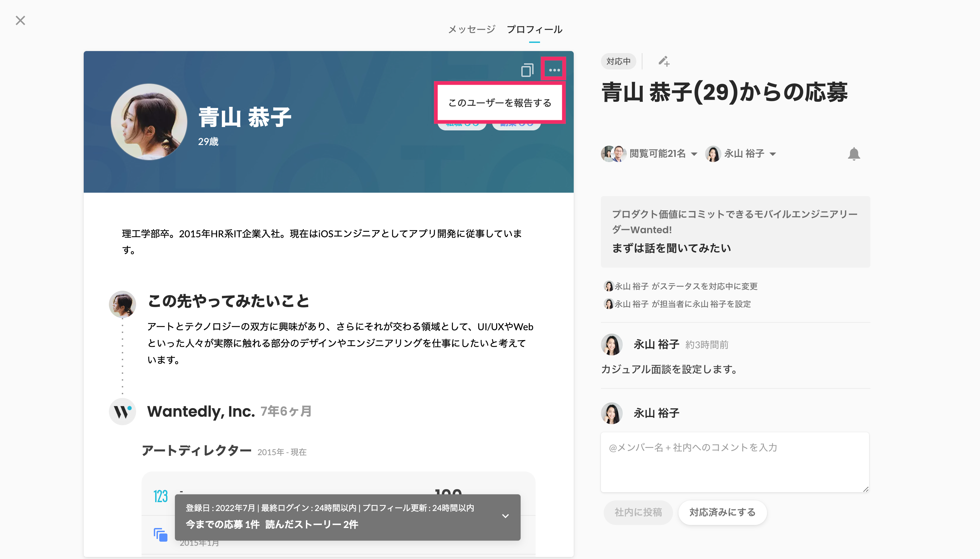Image resolution: width=980 pixels, height=559 pixels.
Task: Choose このユーザーを報告する menu item
Action: point(500,102)
